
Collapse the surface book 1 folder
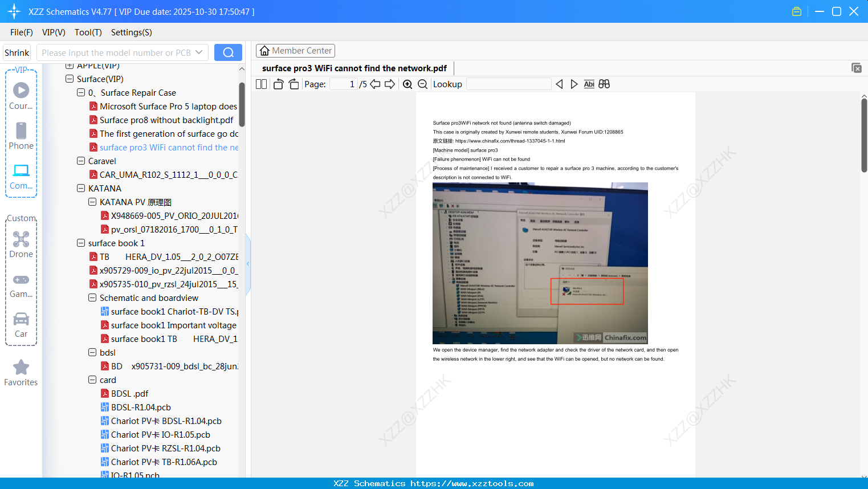pos(81,243)
